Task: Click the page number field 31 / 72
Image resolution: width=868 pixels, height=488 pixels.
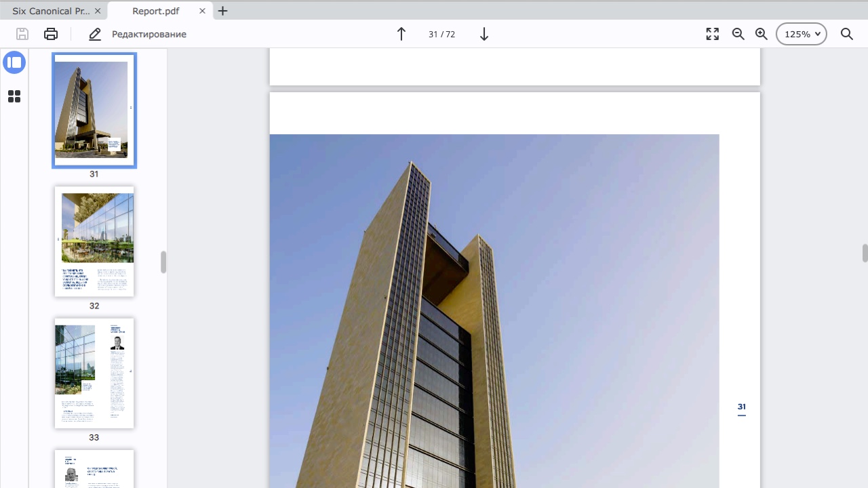Action: tap(441, 34)
